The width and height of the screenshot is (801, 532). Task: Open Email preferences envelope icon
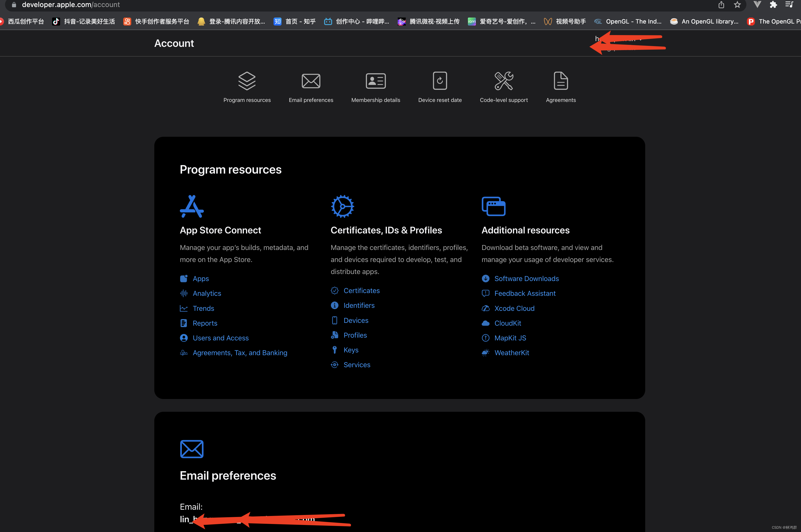click(x=311, y=81)
